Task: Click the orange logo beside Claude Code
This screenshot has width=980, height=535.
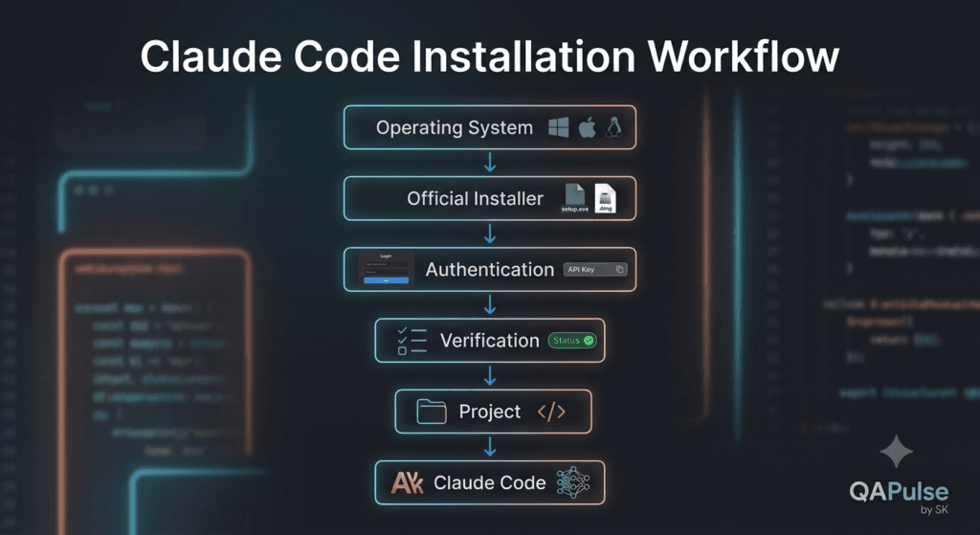Action: click(407, 483)
